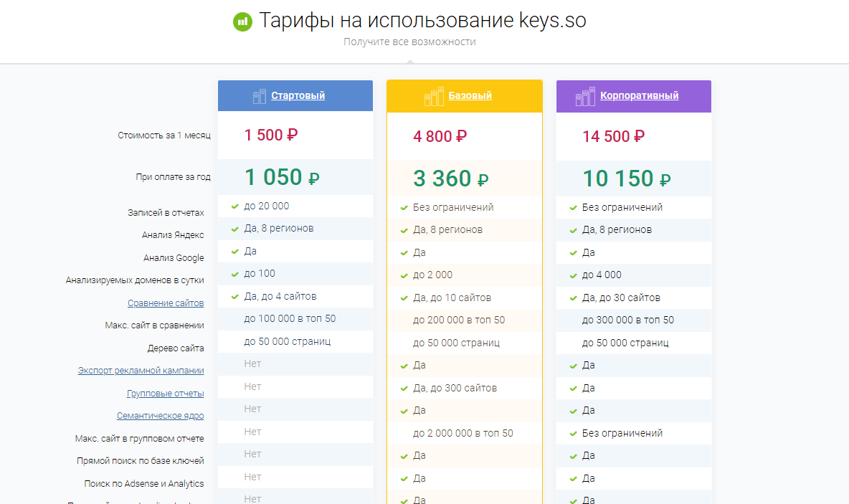Screen dimensions: 849x504
Task: Click the bar chart icon beside Стартовый
Action: [x=260, y=96]
